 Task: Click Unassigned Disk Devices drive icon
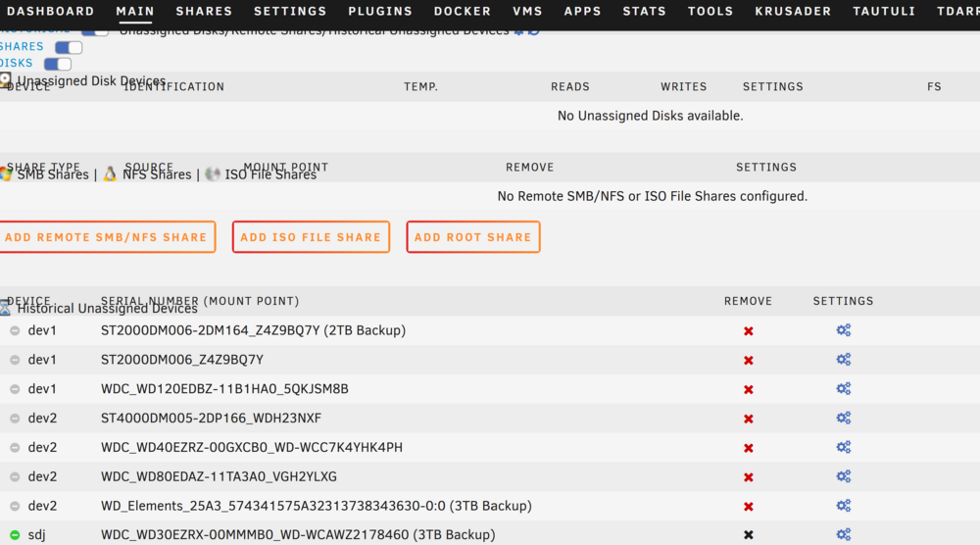coord(5,80)
